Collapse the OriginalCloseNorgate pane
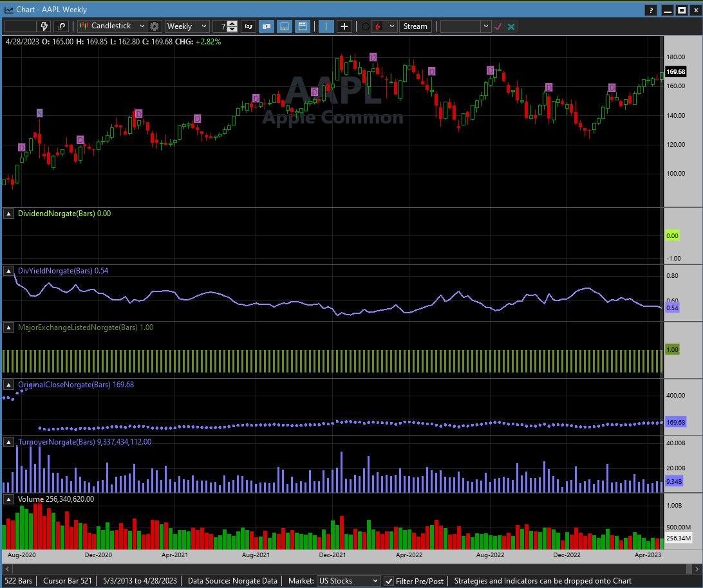 (8, 385)
